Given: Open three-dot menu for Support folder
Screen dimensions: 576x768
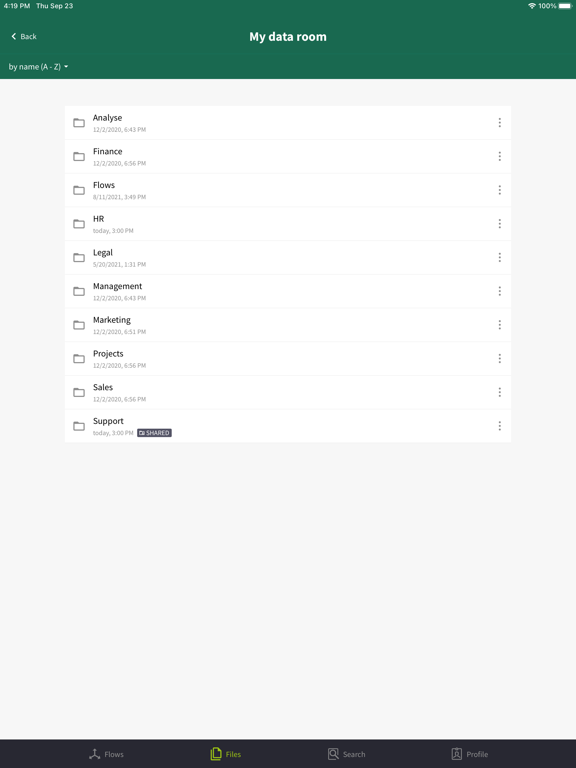Looking at the screenshot, I should (x=500, y=426).
